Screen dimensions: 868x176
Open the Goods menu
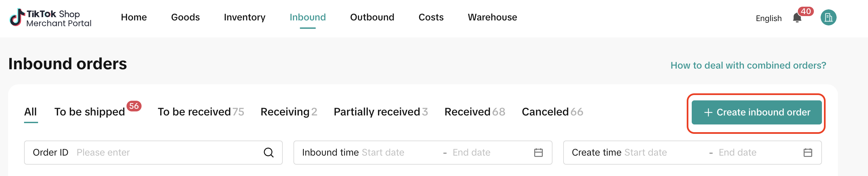click(185, 17)
